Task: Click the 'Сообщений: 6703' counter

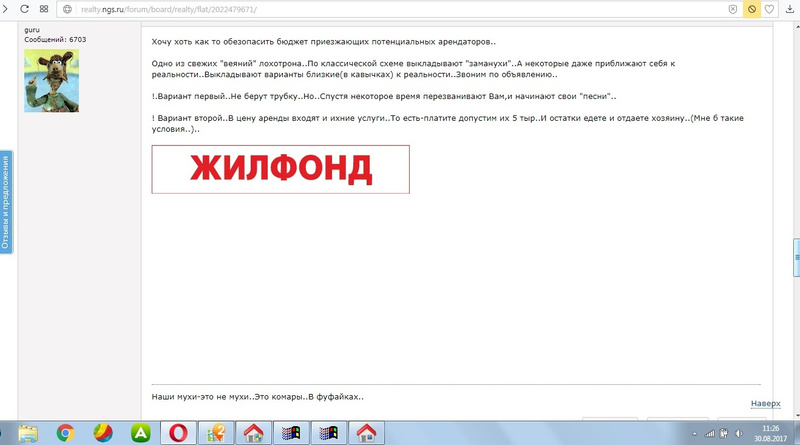Action: click(x=55, y=39)
